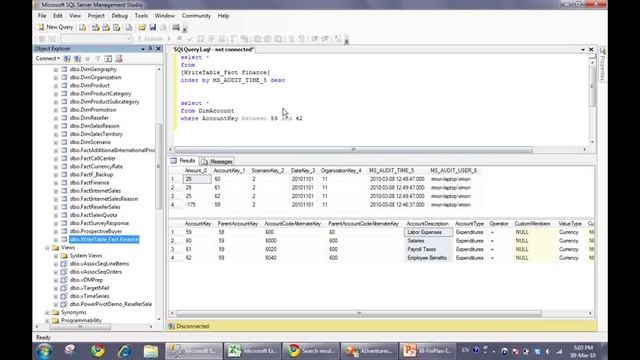The image size is (640, 360).
Task: Open the Help menu
Action: coord(223,16)
